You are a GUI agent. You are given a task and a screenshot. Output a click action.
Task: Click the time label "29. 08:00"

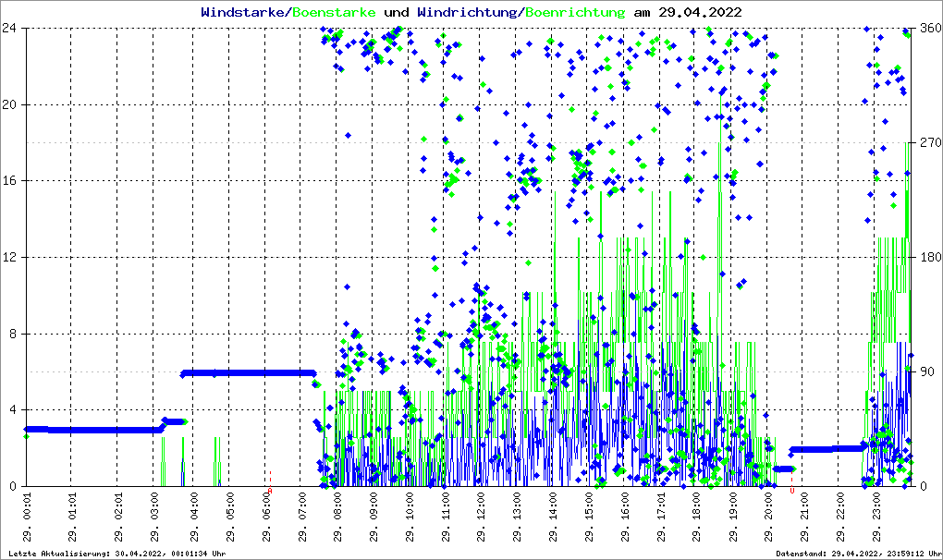point(337,517)
